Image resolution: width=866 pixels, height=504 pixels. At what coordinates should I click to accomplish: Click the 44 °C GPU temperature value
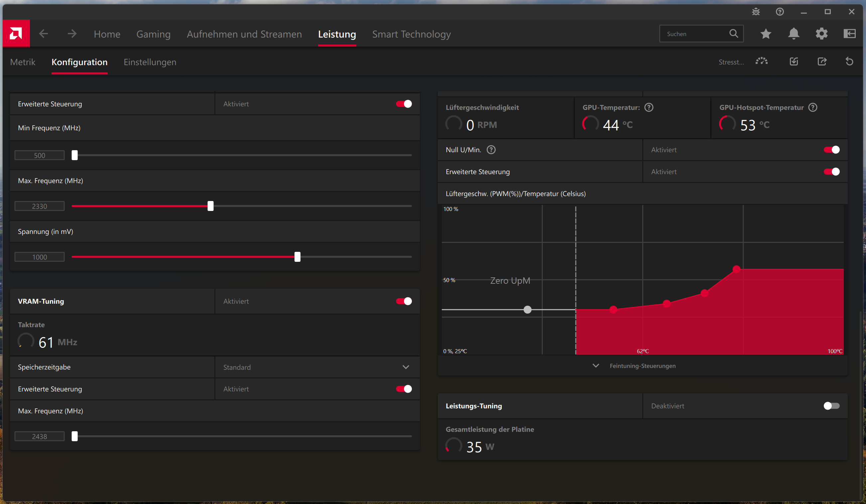pyautogui.click(x=618, y=125)
